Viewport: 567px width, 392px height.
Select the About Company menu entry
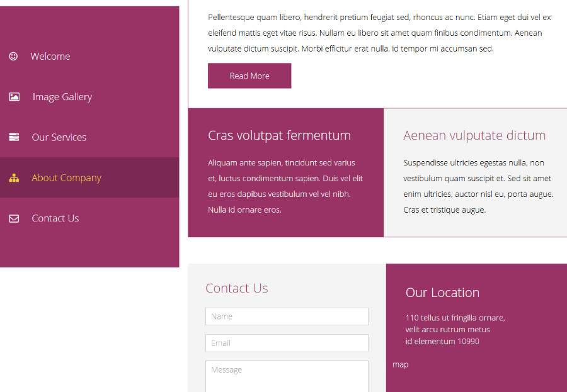point(66,178)
